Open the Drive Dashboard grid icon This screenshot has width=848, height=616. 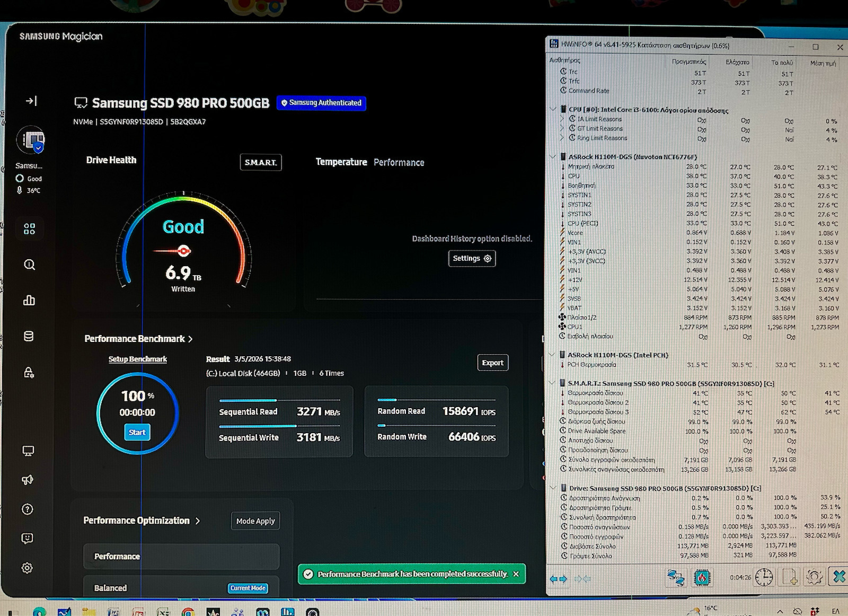(x=29, y=229)
